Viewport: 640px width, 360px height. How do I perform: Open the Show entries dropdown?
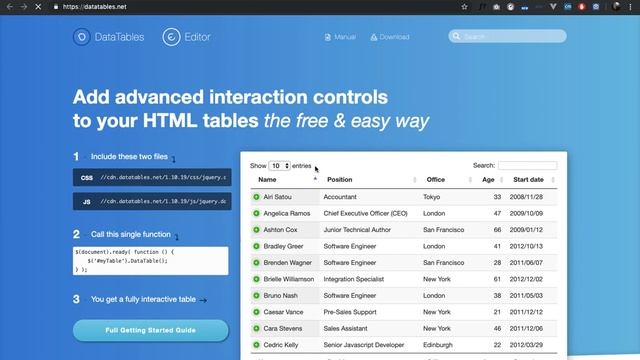click(x=280, y=166)
